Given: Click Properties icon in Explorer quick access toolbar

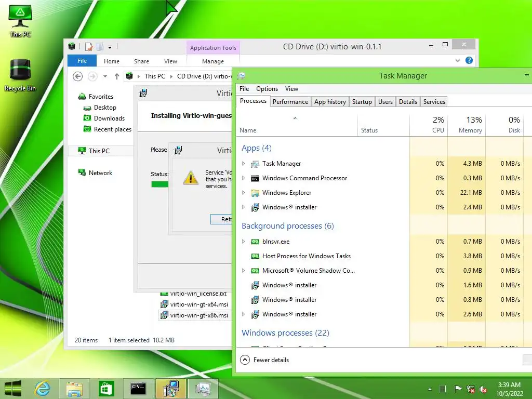Looking at the screenshot, I should click(x=89, y=47).
